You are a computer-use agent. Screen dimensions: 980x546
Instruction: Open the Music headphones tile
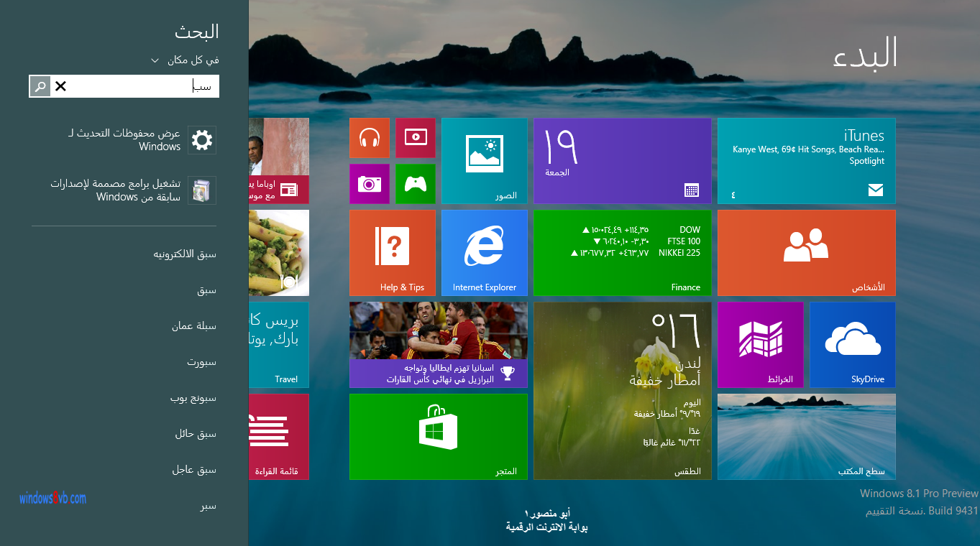coord(370,138)
